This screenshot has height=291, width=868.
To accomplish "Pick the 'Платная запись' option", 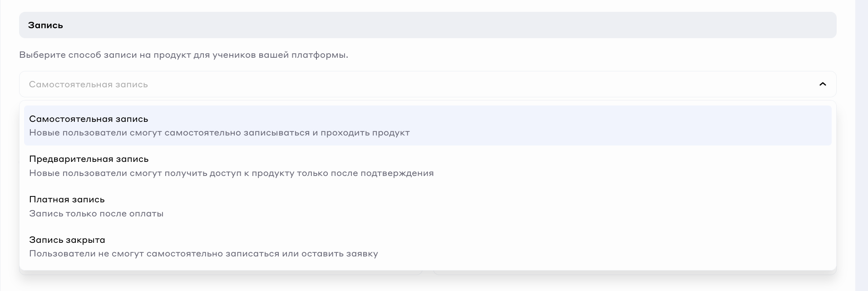I will pos(67,200).
